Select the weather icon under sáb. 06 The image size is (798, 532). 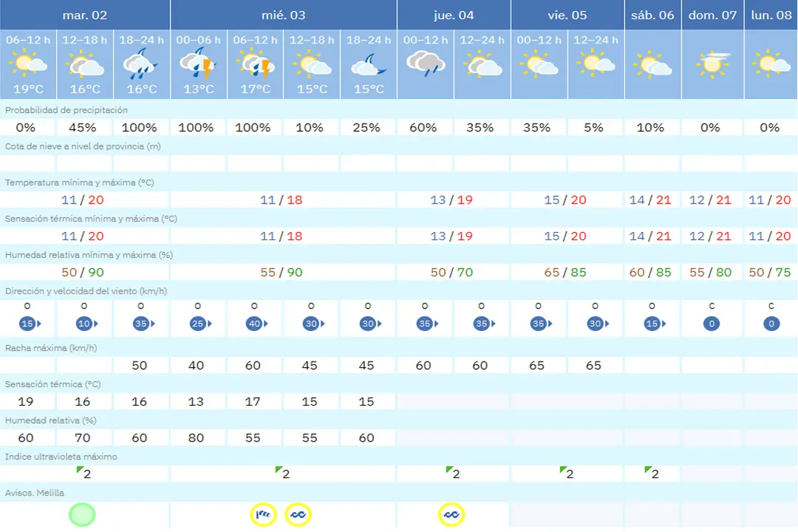tap(652, 65)
